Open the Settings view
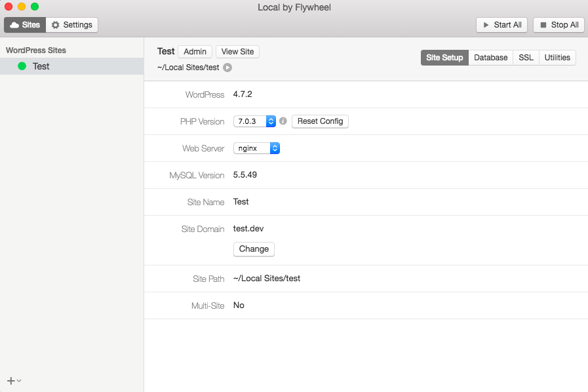Viewport: 588px width, 392px height. tap(72, 25)
